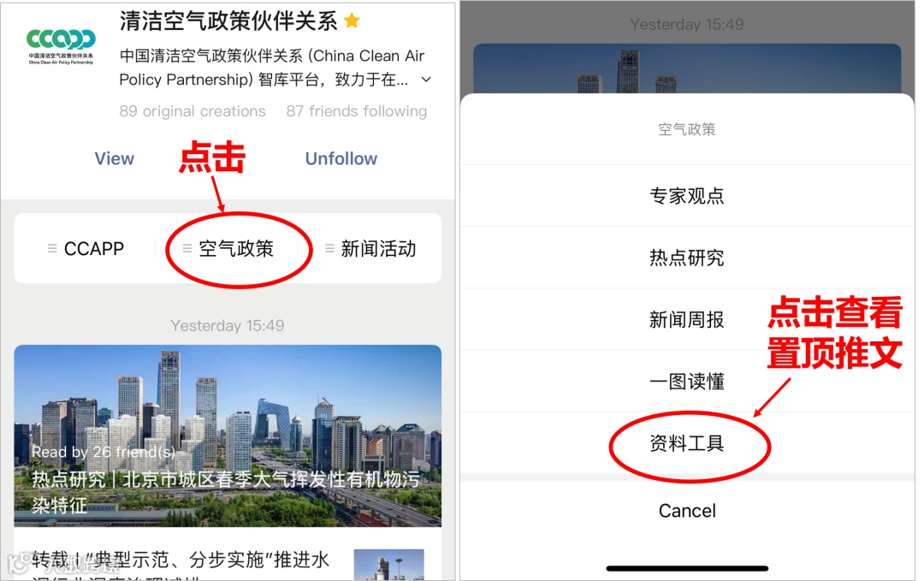Image resolution: width=924 pixels, height=581 pixels.
Task: Choose 一图读懂 in the action sheet
Action: click(x=686, y=382)
